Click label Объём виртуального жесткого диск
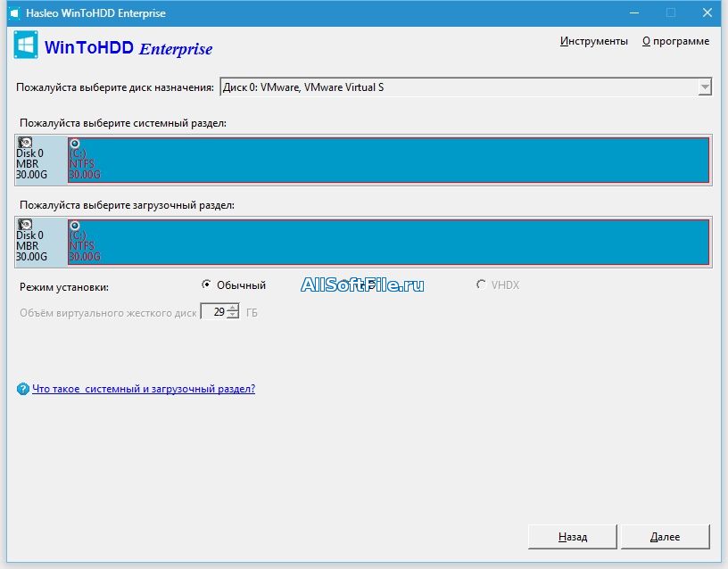Image resolution: width=728 pixels, height=569 pixels. click(x=108, y=313)
